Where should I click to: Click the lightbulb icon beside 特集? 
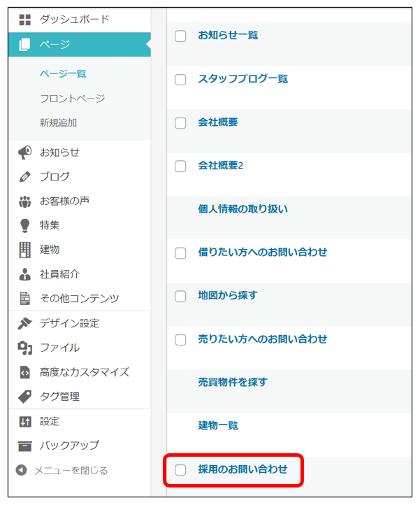tap(24, 225)
